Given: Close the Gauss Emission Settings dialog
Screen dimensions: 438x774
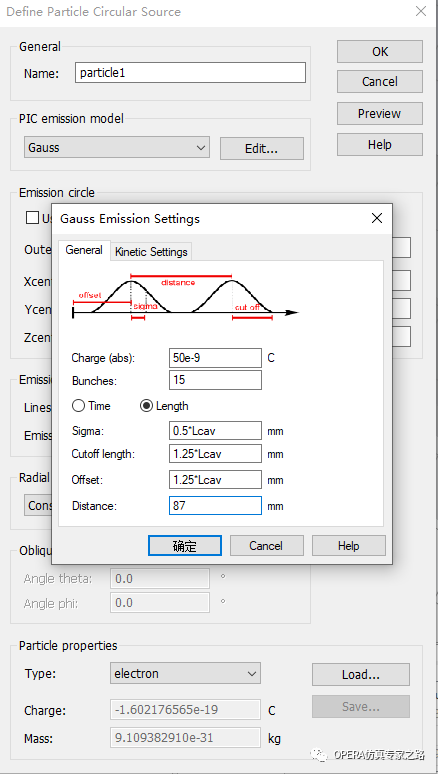Looking at the screenshot, I should point(377,218).
